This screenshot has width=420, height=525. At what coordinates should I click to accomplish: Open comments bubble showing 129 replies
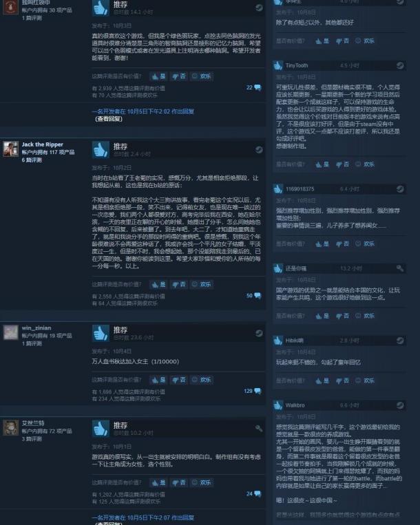(x=253, y=391)
